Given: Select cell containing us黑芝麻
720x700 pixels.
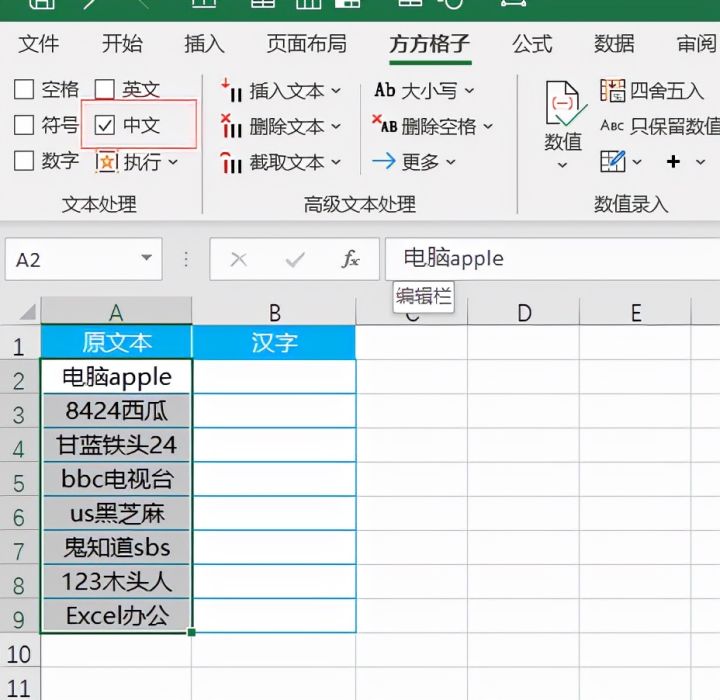Looking at the screenshot, I should click(116, 513).
